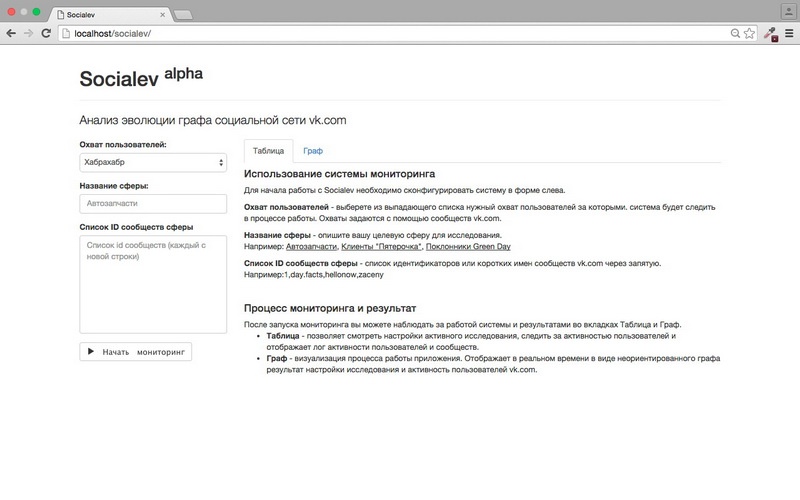Click the Начать мониторинг button
800x500 pixels.
point(136,352)
